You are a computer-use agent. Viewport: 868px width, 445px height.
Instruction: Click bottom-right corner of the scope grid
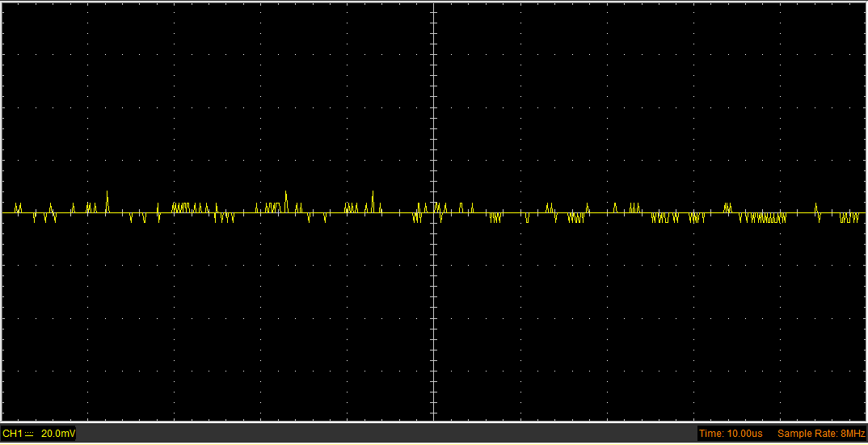click(865, 420)
